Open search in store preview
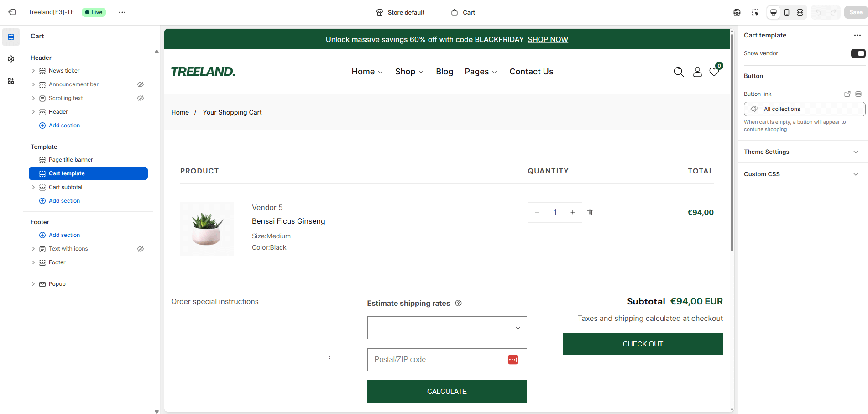Viewport: 868px width, 414px height. click(x=679, y=72)
